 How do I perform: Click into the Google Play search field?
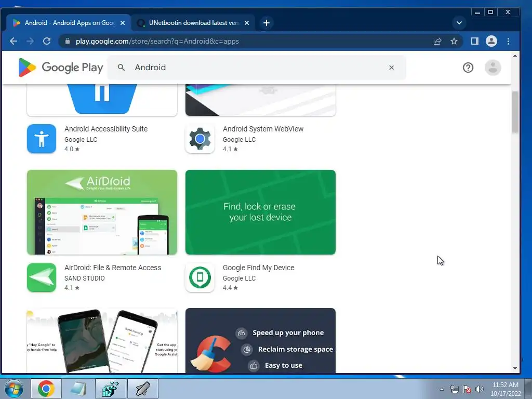pyautogui.click(x=257, y=68)
